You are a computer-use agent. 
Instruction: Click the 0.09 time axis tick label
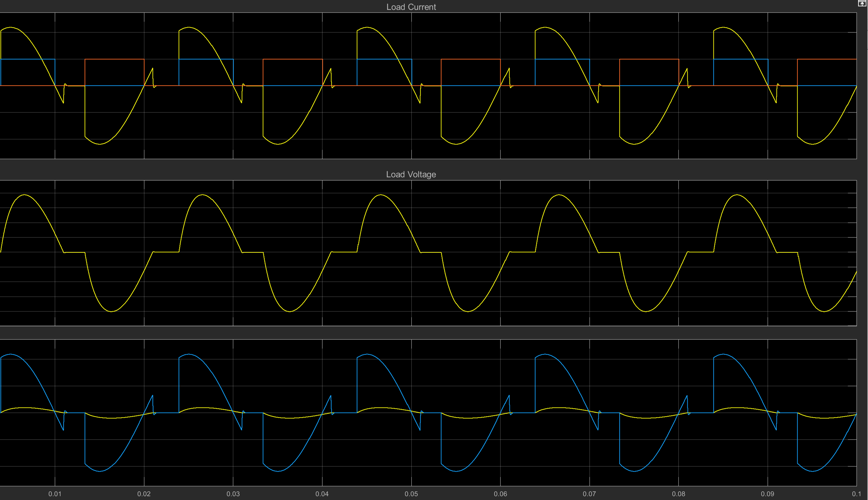768,494
